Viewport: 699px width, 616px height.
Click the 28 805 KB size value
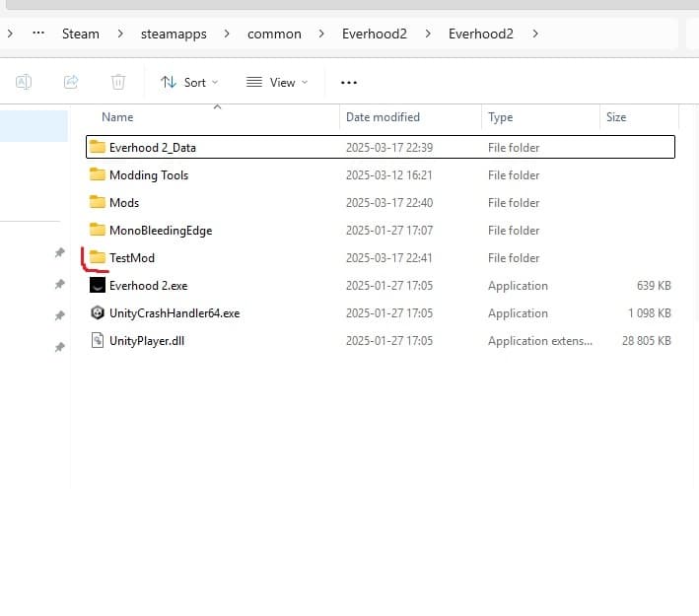point(647,341)
